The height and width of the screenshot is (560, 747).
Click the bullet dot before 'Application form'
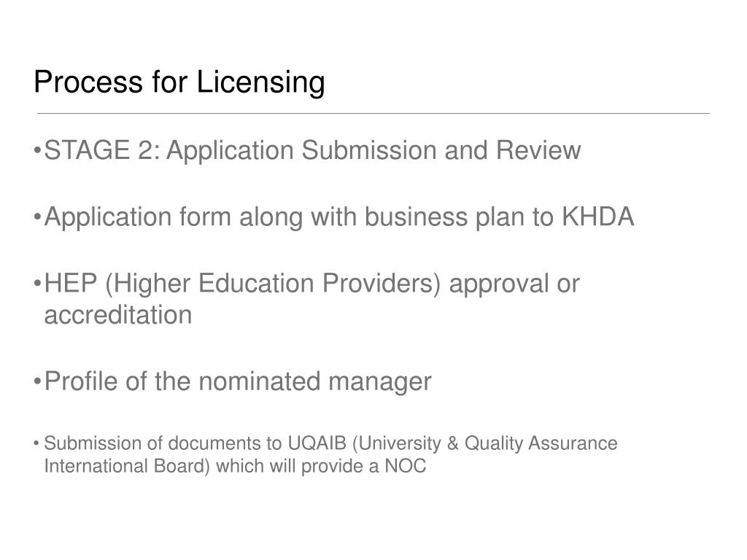38,217
